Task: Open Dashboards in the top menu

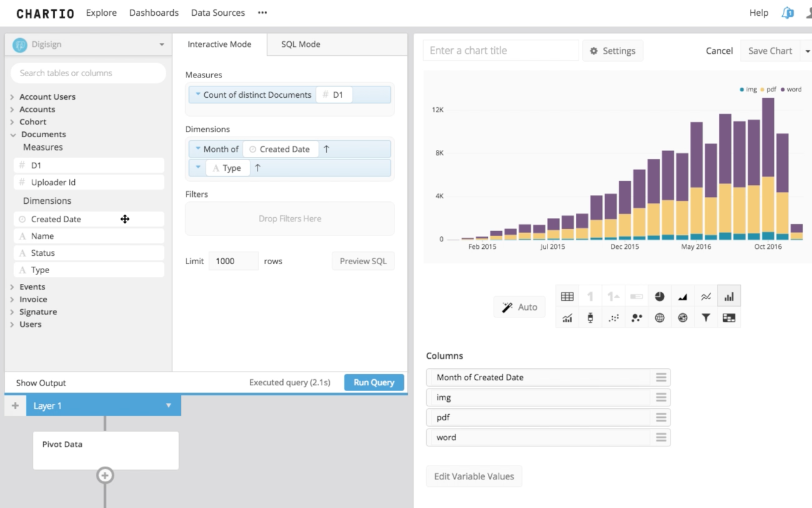Action: [154, 13]
